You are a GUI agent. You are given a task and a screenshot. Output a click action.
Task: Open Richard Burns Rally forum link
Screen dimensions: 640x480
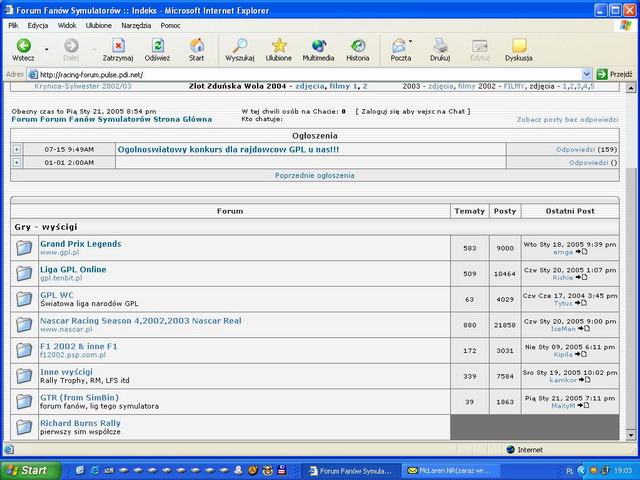tap(80, 423)
